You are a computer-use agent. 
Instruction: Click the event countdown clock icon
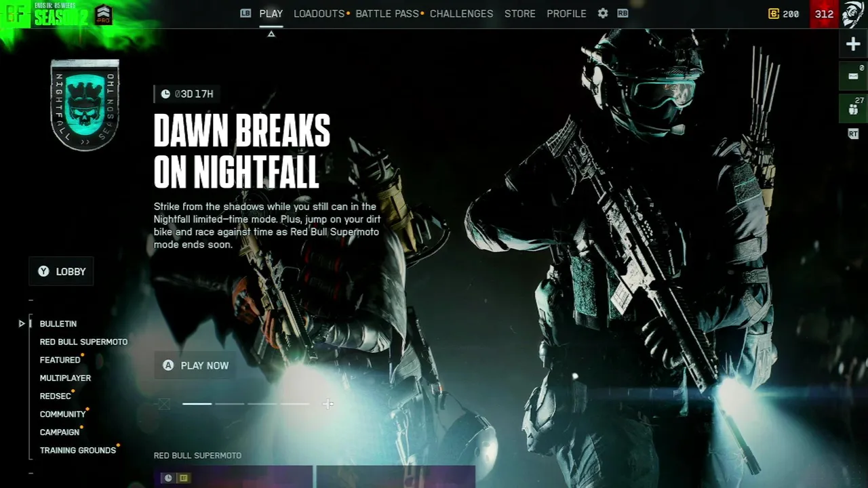(165, 94)
